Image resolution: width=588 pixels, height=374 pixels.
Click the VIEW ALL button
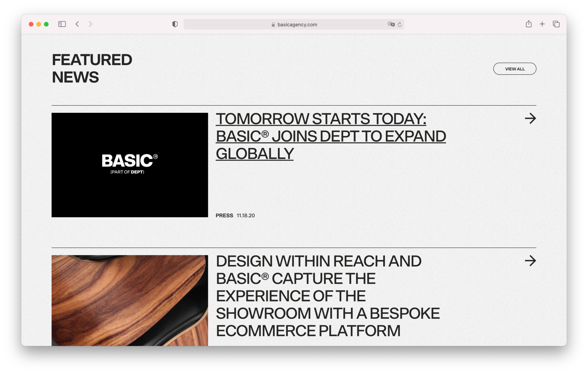[514, 69]
